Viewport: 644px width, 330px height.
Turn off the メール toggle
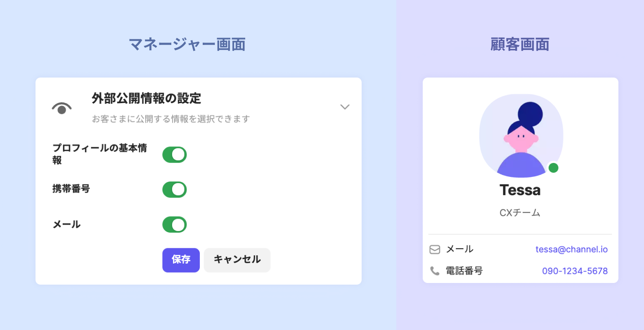(175, 225)
